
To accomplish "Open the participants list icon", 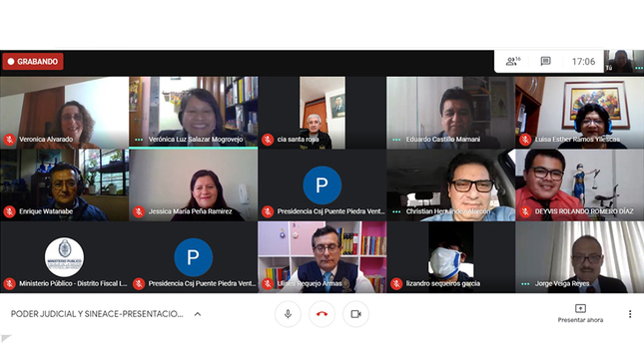I will [x=512, y=62].
